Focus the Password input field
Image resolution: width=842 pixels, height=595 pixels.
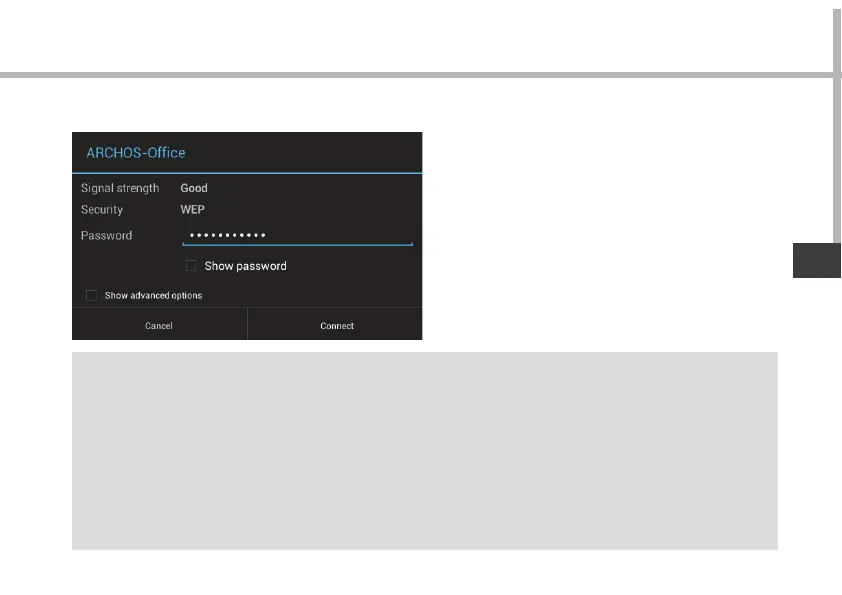297,235
